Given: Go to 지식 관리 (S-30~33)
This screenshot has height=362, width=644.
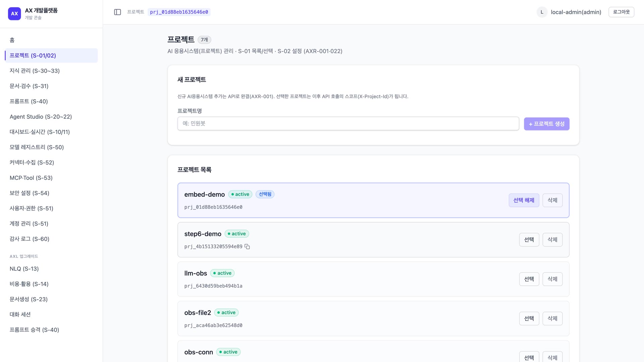Looking at the screenshot, I should click(x=51, y=71).
